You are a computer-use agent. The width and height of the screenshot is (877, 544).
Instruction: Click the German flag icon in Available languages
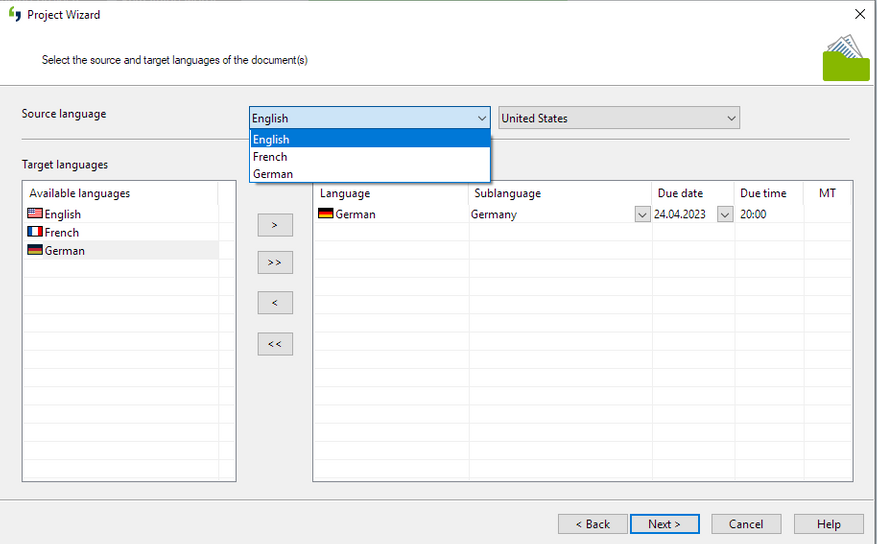coord(35,250)
